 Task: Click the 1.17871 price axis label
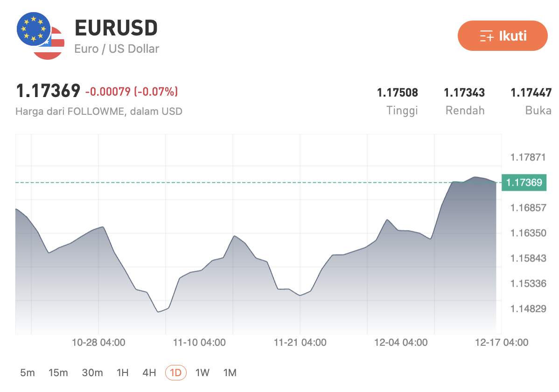pos(528,158)
